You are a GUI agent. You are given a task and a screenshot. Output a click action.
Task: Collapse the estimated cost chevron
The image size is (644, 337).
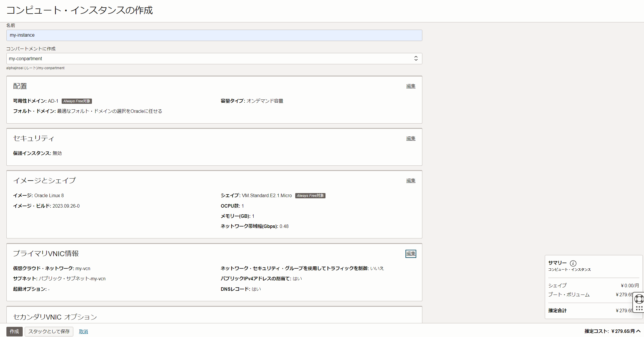tap(638, 331)
